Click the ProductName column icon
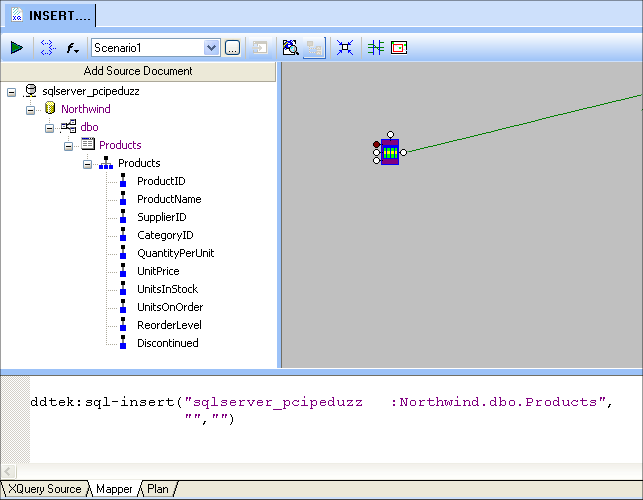 [x=123, y=198]
